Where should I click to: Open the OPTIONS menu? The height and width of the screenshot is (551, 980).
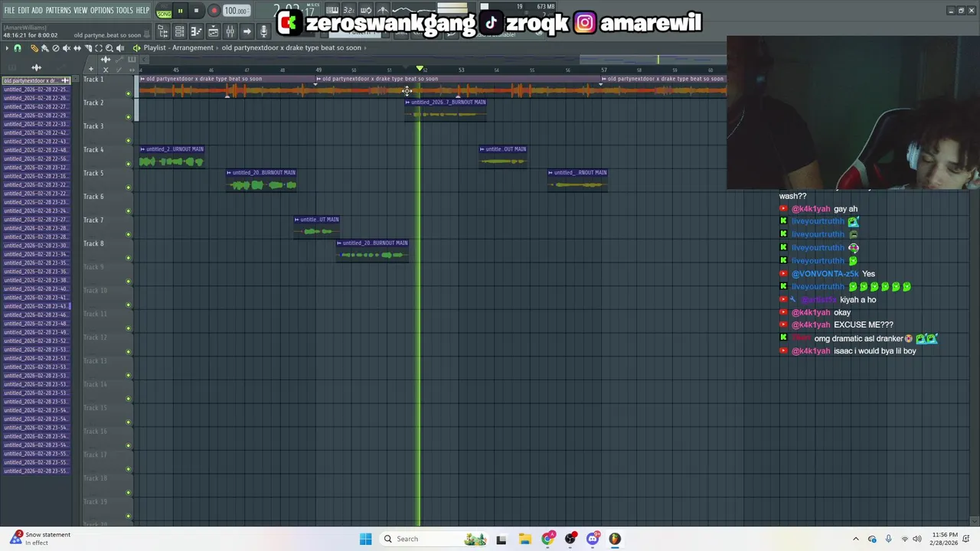coord(102,10)
